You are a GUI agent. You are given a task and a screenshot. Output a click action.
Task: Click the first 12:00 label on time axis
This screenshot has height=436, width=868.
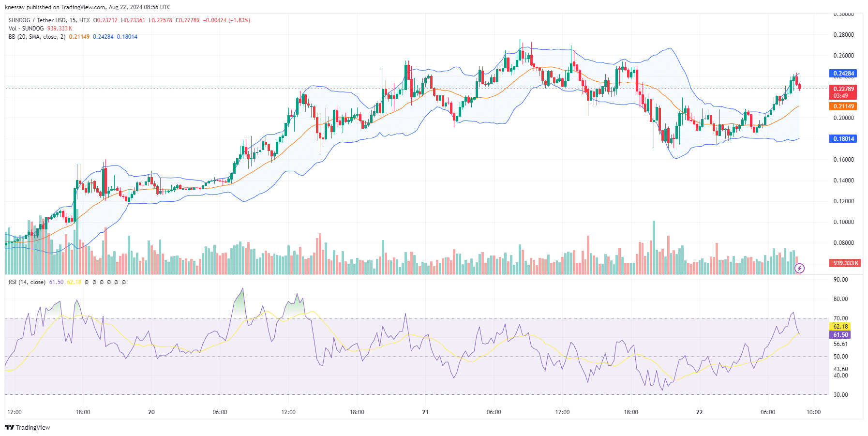(15, 412)
